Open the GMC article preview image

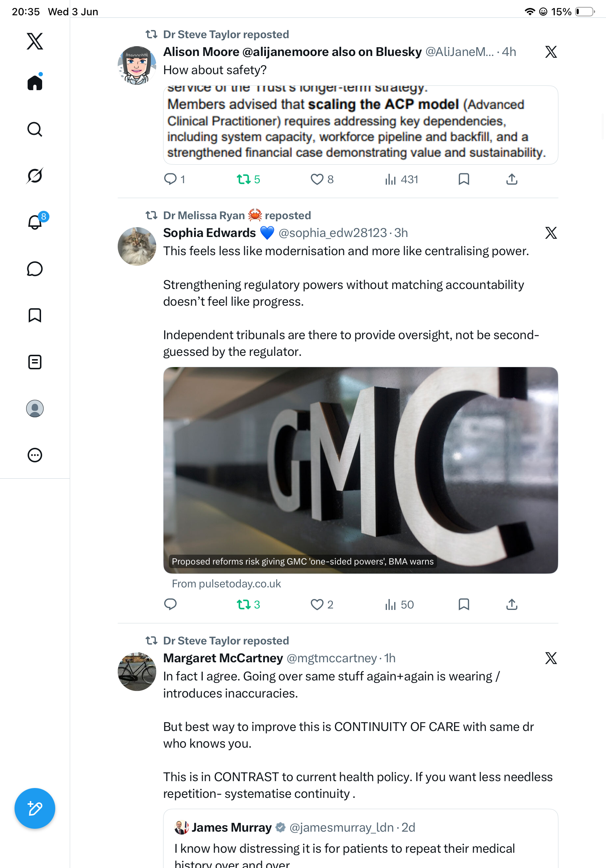pos(360,470)
